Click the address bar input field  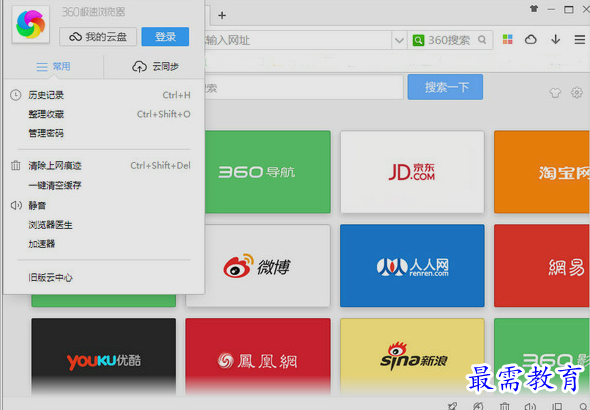point(297,40)
